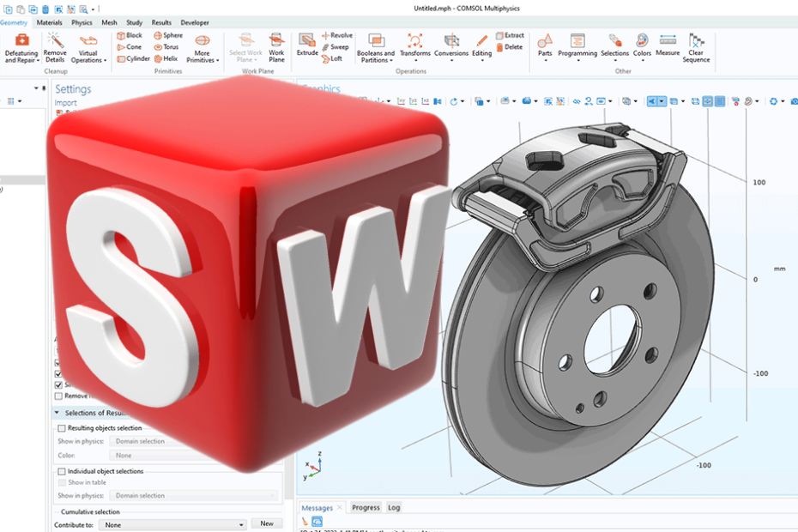
Task: Open Domain selection dropdown under Individual objects
Action: point(194,495)
